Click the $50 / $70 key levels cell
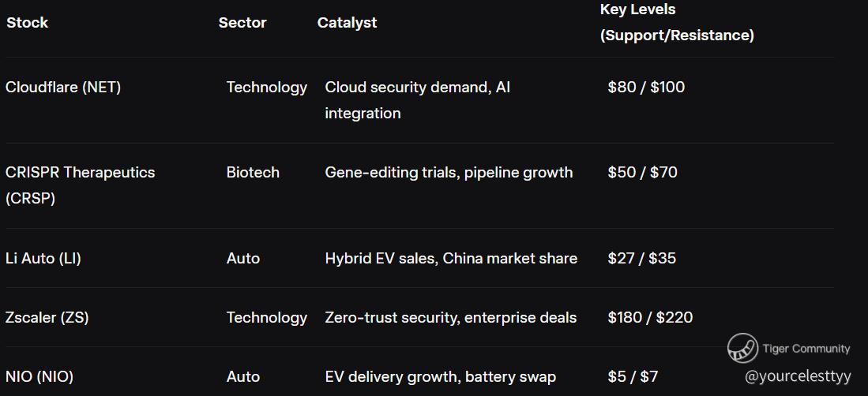The height and width of the screenshot is (396, 868). pyautogui.click(x=642, y=172)
